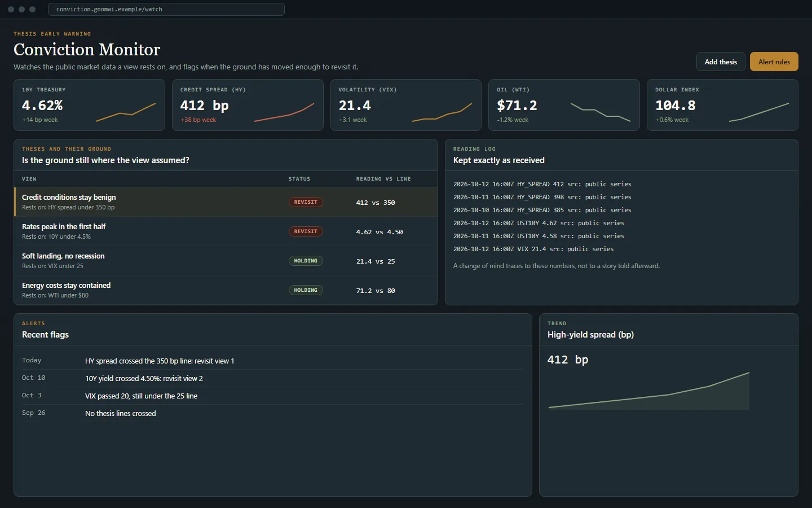Click the '412 bp' trend value

568,360
